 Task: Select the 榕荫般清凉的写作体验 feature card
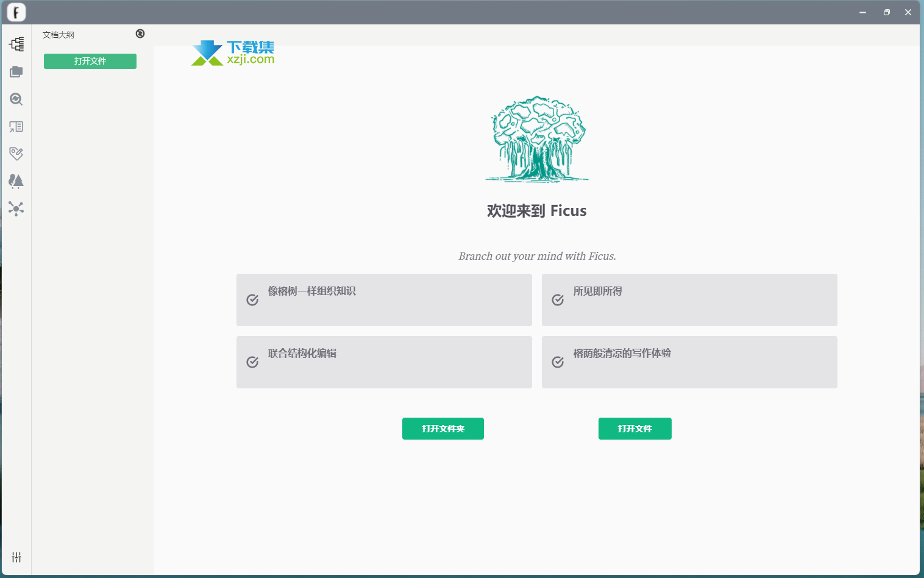pyautogui.click(x=689, y=362)
